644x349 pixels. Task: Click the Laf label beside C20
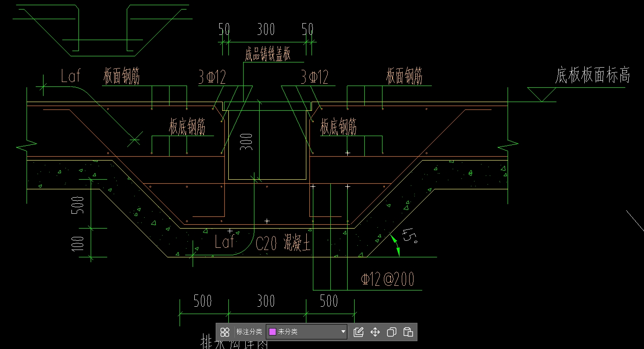(x=225, y=241)
